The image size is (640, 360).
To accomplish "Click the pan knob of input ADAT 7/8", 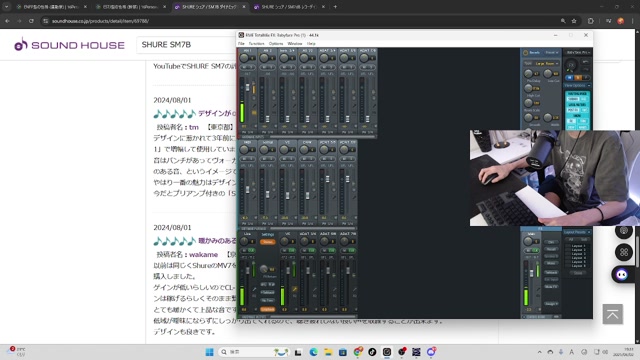I will [364, 58].
